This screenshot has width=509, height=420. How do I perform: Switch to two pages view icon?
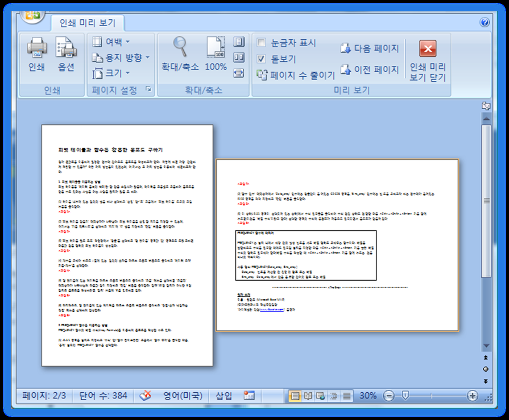point(239,57)
